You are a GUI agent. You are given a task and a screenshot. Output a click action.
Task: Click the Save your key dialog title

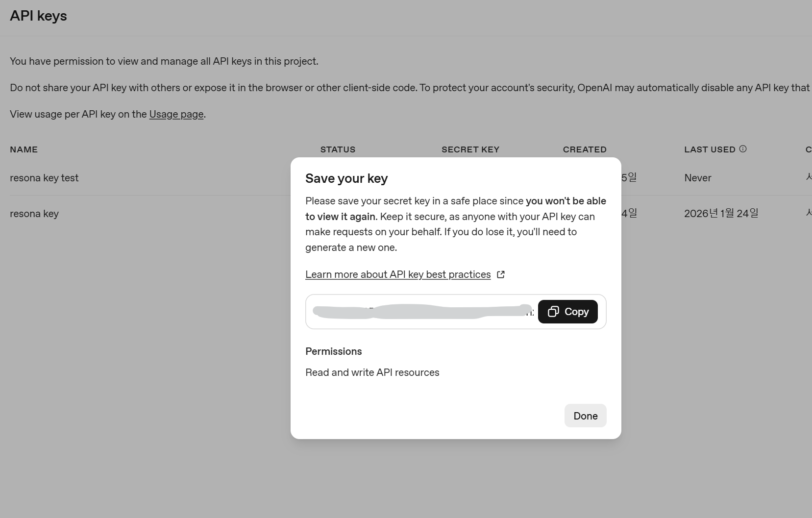[x=346, y=178]
